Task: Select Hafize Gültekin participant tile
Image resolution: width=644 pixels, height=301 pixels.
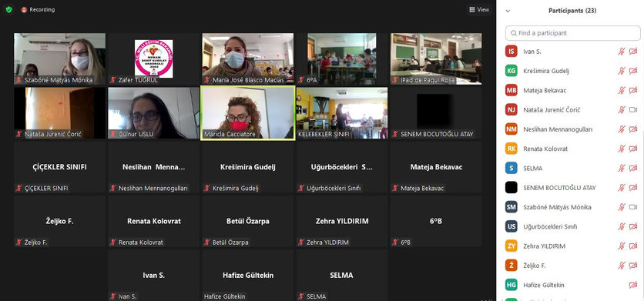Action: 247,275
